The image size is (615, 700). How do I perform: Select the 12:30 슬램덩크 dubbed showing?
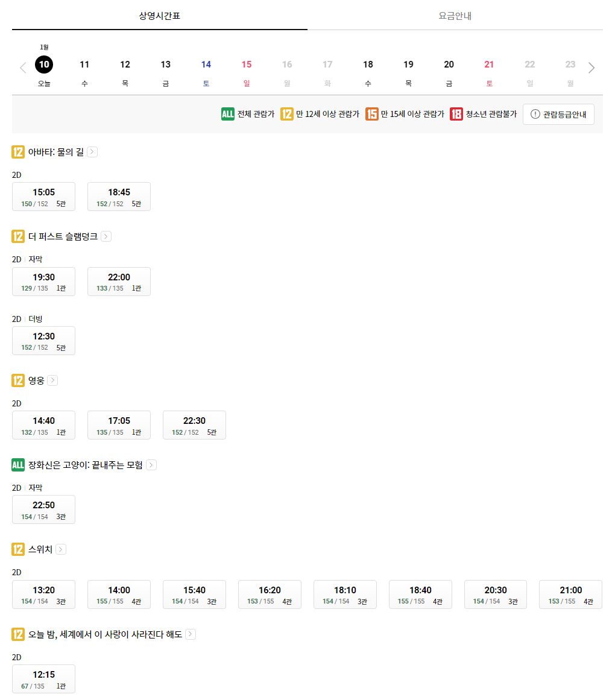tap(44, 341)
